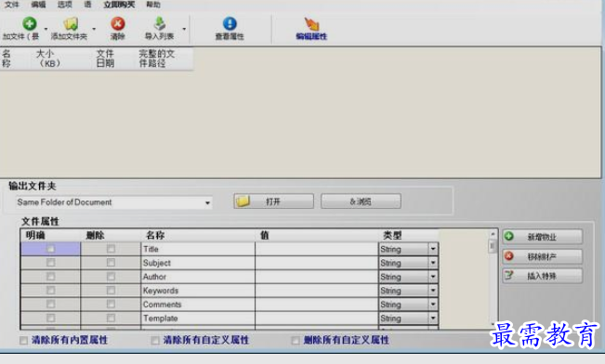Open the 语 menu
This screenshot has height=364, width=605.
coord(88,5)
